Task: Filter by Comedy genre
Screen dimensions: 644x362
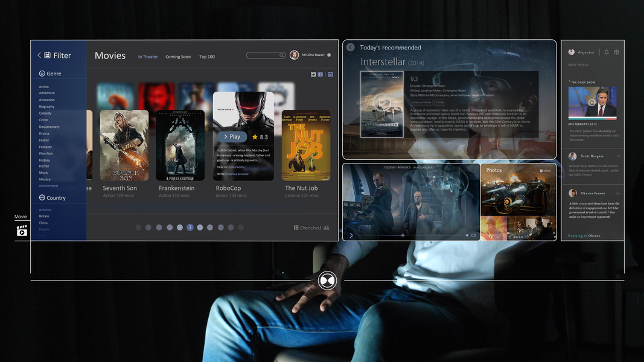Action: 45,113
